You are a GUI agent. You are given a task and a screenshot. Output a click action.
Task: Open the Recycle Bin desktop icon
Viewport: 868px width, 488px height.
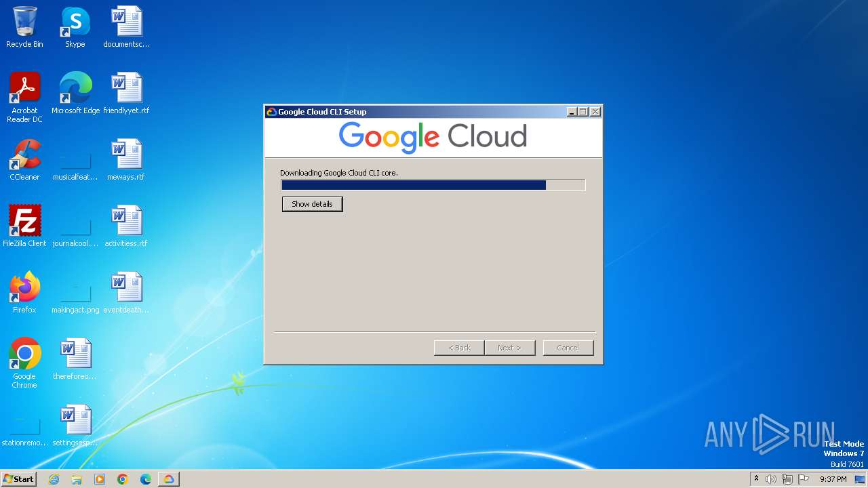click(x=24, y=27)
